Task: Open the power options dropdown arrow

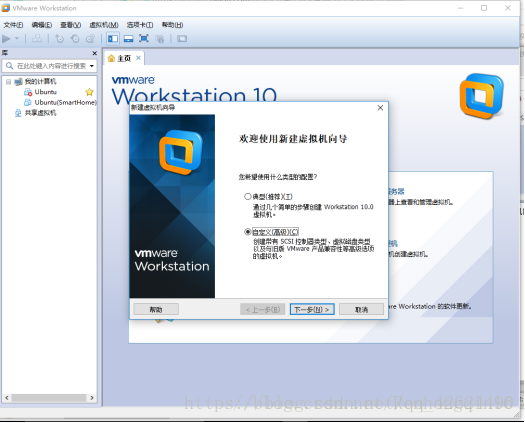Action: (17, 39)
